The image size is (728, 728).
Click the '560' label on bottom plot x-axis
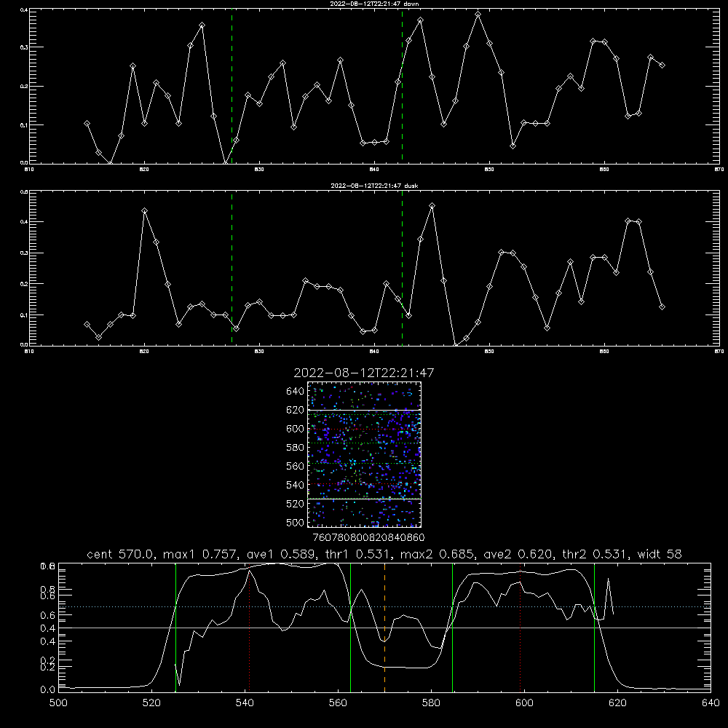[338, 703]
